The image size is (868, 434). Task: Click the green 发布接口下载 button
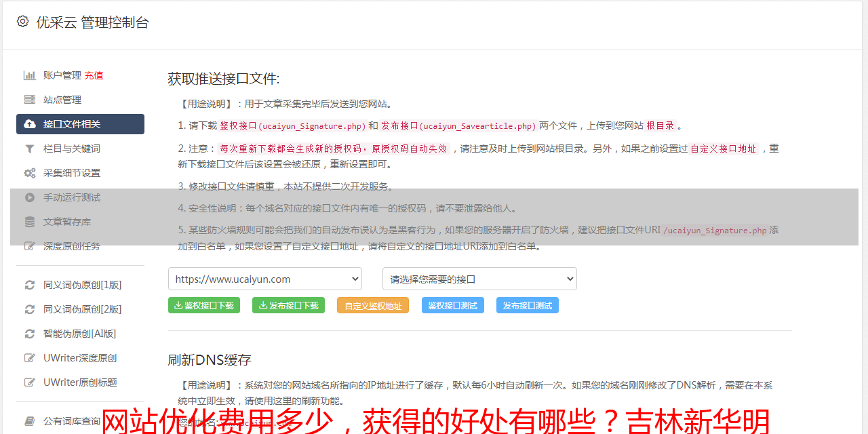(288, 305)
